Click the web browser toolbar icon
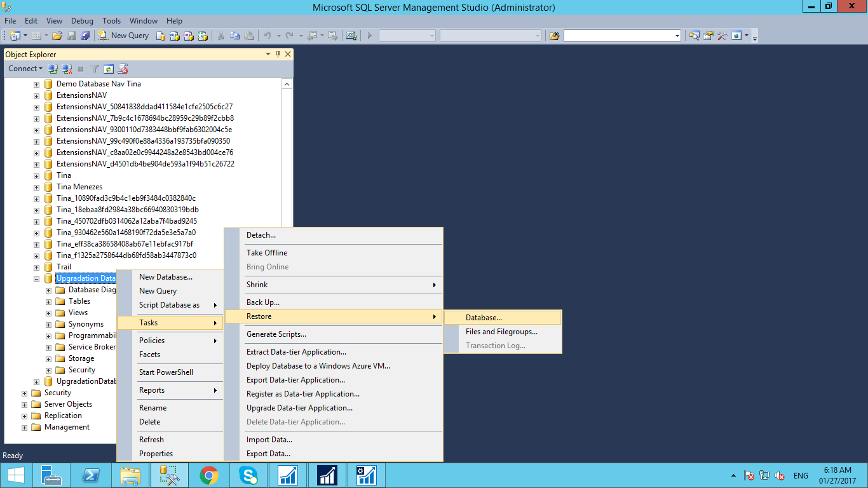Image resolution: width=868 pixels, height=488 pixels. pos(736,36)
